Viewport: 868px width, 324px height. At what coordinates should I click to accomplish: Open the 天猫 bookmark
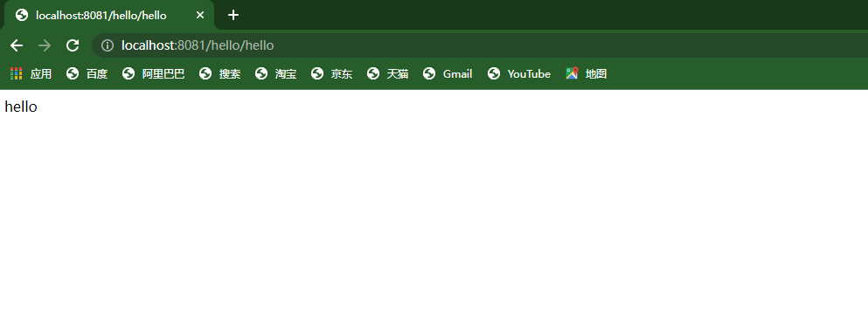tap(387, 73)
